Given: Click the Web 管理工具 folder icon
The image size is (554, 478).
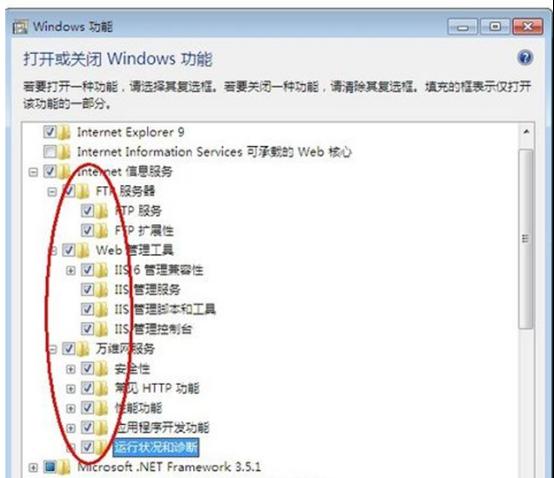Looking at the screenshot, I should [x=83, y=250].
